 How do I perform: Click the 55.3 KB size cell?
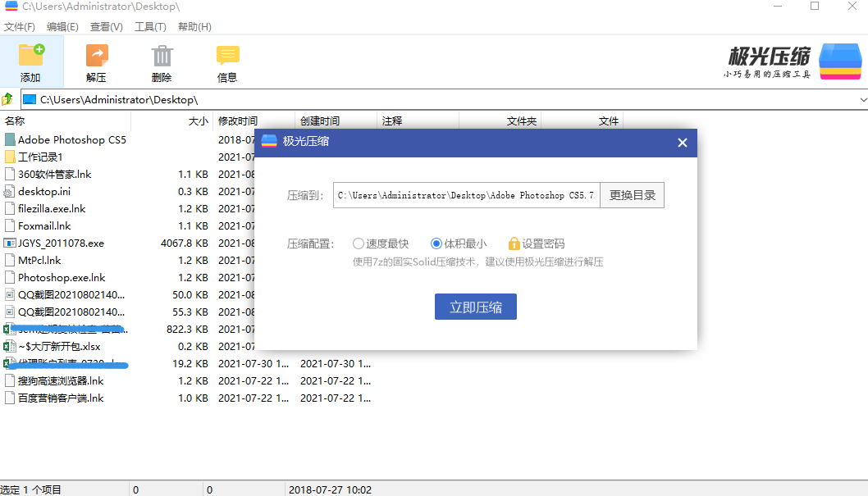190,312
